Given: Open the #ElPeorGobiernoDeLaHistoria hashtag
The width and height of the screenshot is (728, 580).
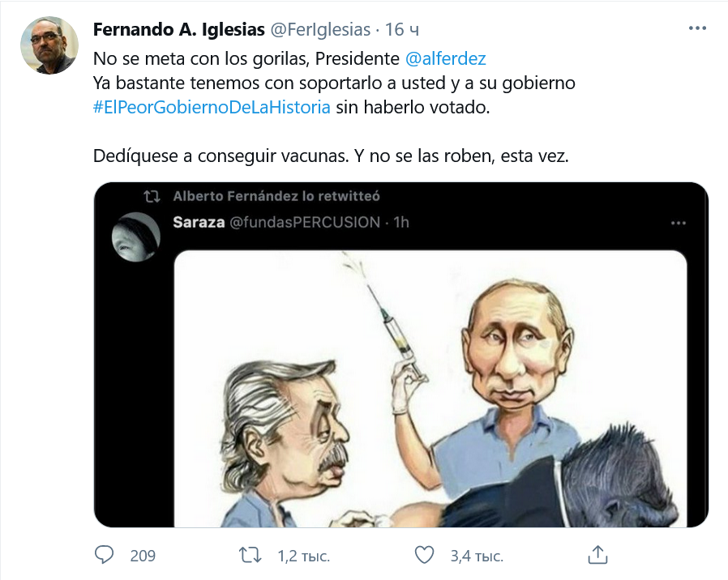Looking at the screenshot, I should coord(212,108).
